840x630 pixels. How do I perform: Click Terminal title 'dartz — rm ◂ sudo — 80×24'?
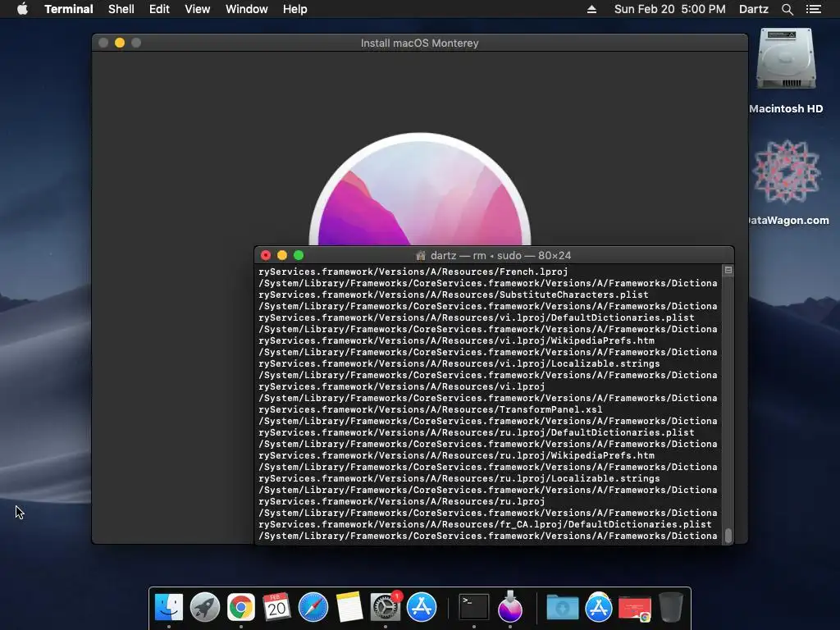point(500,256)
